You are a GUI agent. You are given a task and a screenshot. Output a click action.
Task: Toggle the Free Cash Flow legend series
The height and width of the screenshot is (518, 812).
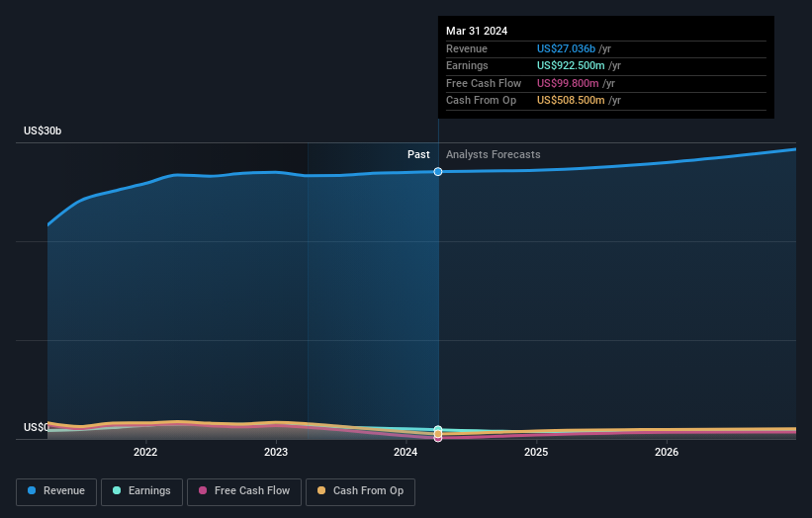tap(244, 491)
